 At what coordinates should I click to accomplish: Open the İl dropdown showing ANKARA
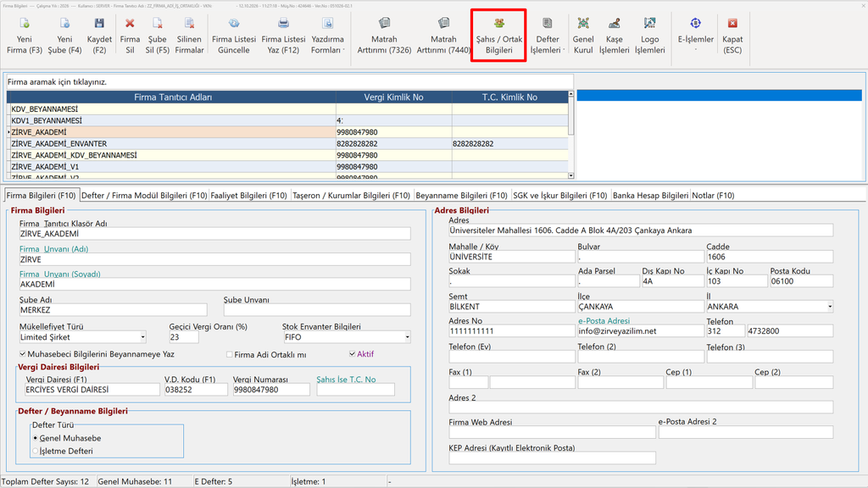point(829,307)
